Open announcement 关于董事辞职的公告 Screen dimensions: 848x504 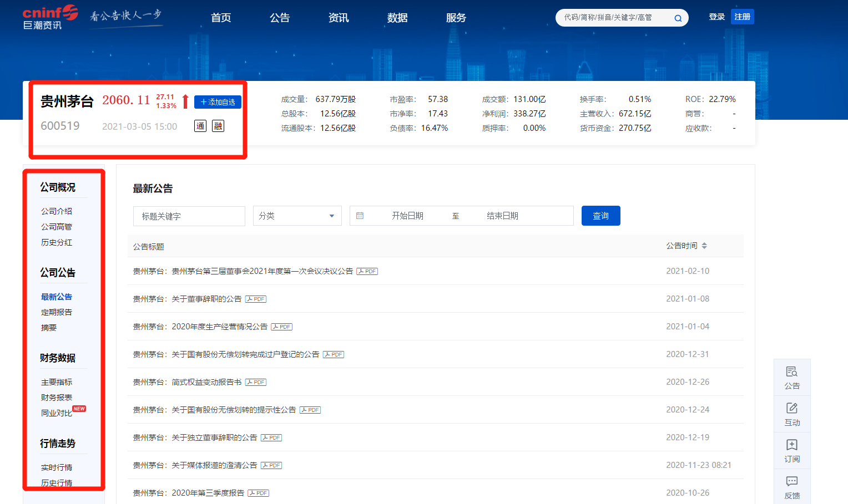(x=188, y=299)
